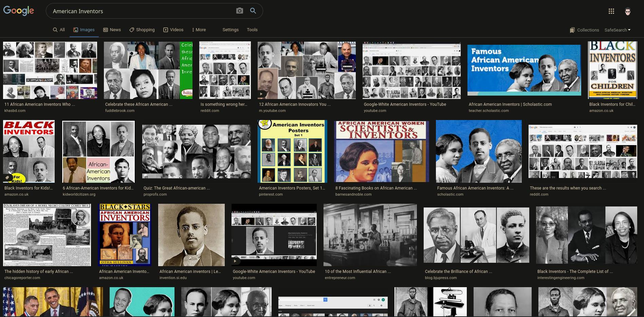Open the Black Stars African American Inventors book cover

[x=125, y=235]
